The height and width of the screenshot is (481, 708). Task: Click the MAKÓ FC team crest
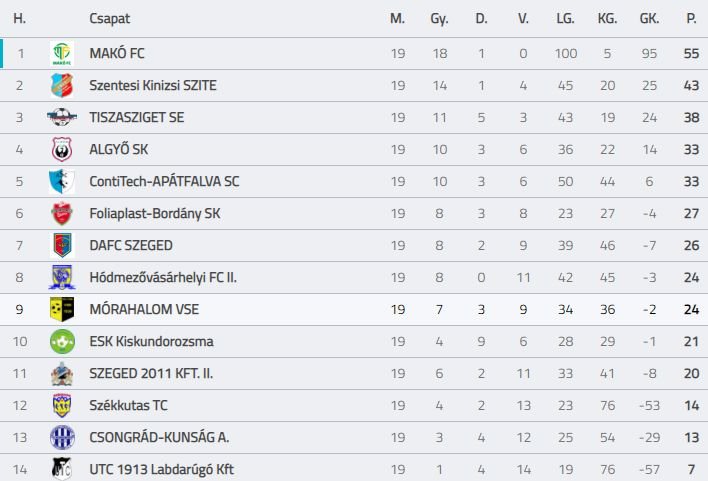pos(62,54)
